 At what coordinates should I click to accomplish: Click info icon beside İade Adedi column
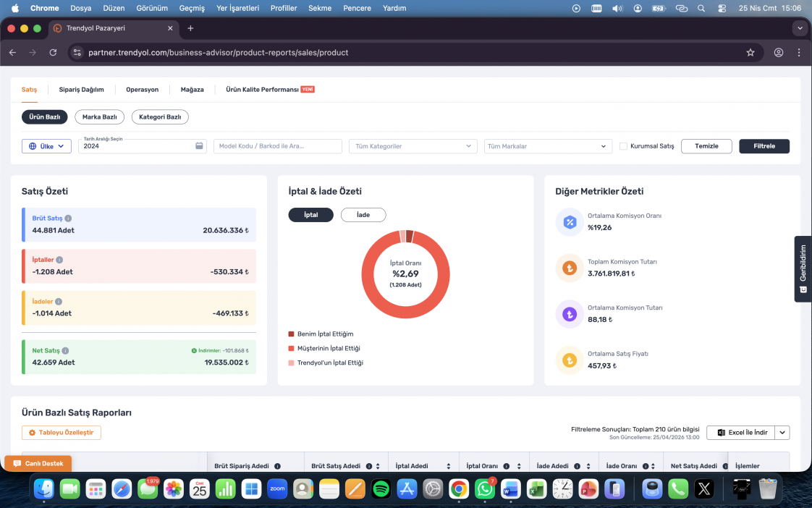pyautogui.click(x=577, y=466)
